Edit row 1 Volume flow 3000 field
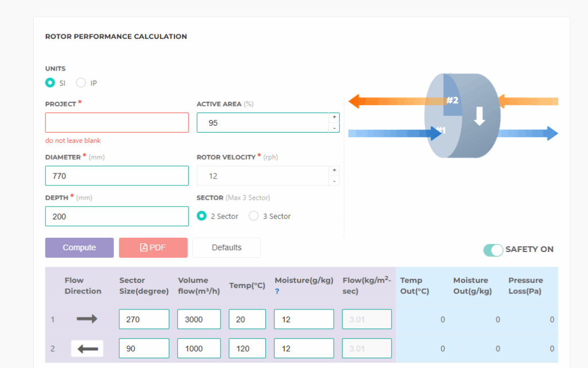Screen dimensions: 588x368 pos(199,319)
